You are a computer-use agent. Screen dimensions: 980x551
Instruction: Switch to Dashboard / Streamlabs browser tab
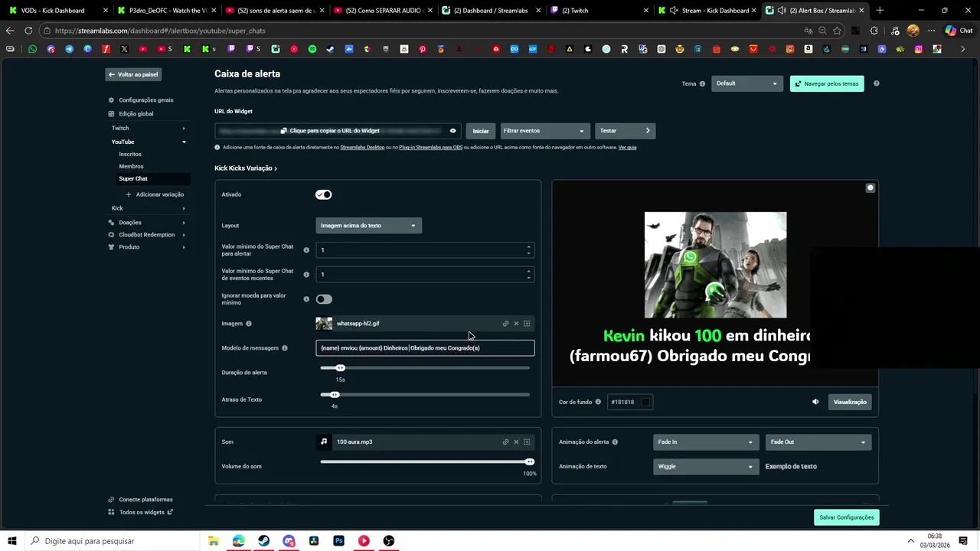pos(493,11)
